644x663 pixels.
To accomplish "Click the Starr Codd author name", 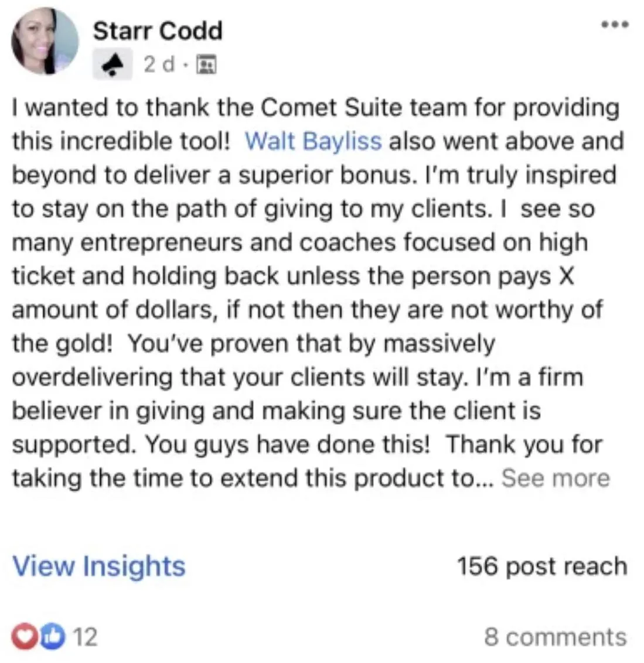I will tap(158, 31).
